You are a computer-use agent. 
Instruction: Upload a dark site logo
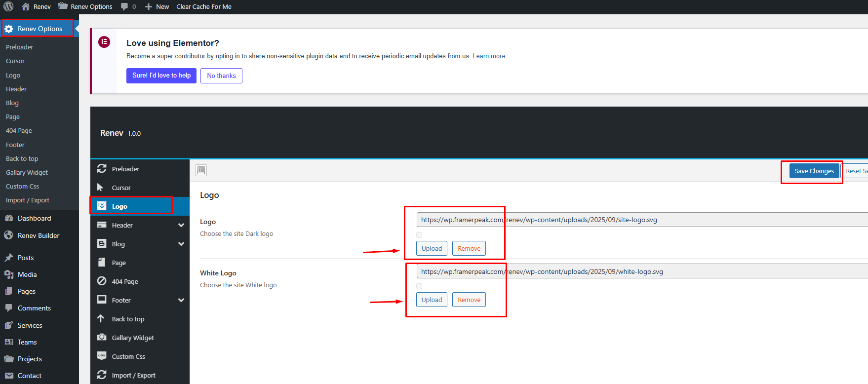click(432, 248)
